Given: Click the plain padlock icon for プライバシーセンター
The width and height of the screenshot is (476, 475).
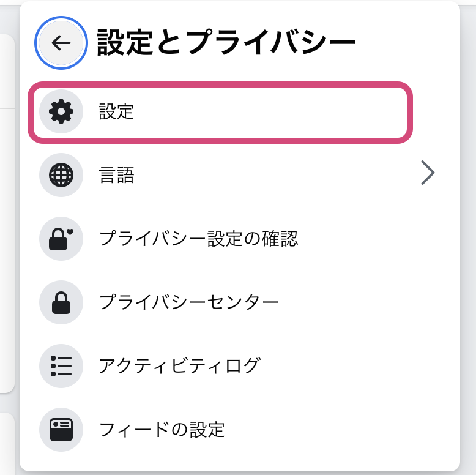Looking at the screenshot, I should pos(61,302).
